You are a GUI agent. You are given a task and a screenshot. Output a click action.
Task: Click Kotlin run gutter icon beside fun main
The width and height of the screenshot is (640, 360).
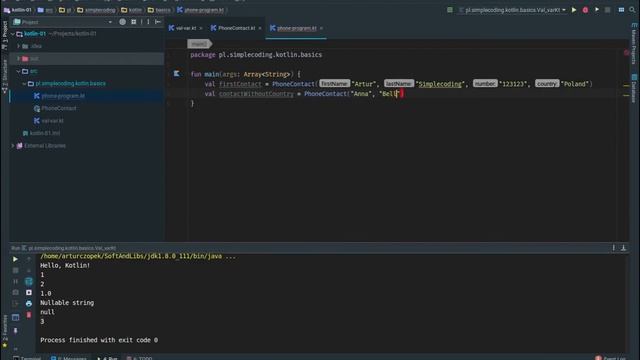click(176, 74)
